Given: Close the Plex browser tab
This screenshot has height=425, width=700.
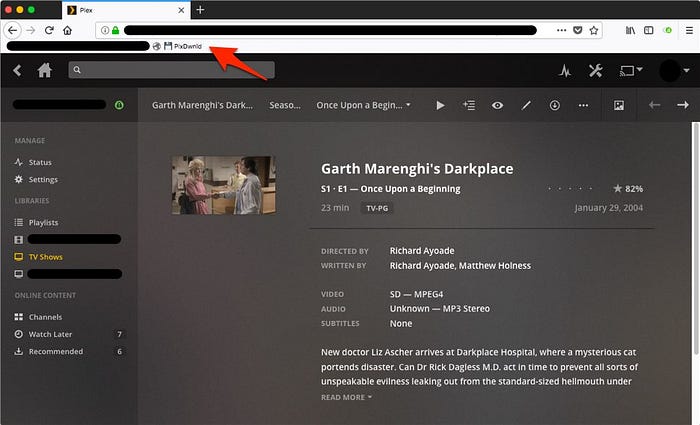Looking at the screenshot, I should tap(181, 10).
